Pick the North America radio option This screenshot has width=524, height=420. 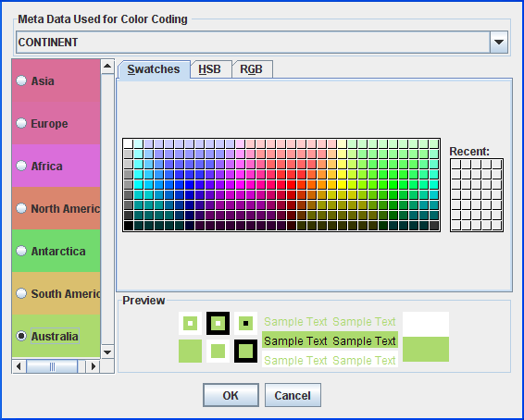21,208
